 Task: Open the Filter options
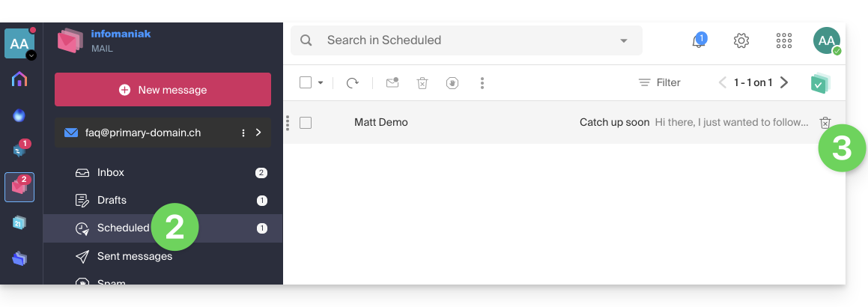pyautogui.click(x=659, y=83)
